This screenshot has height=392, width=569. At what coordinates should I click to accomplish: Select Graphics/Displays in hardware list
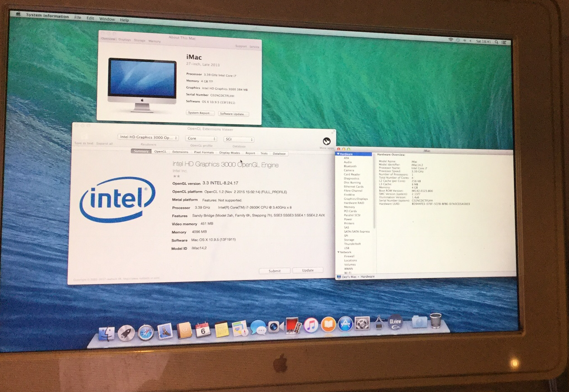(x=356, y=199)
